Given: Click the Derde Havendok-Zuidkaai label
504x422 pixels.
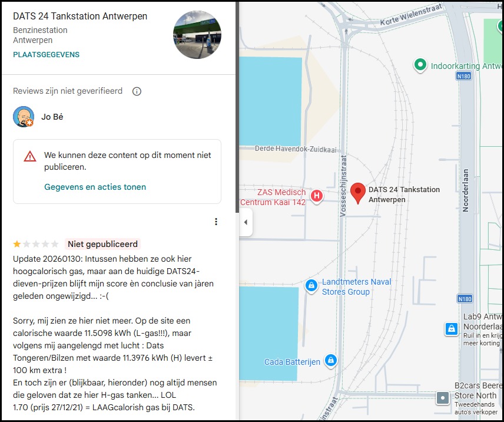Looking at the screenshot, I should pos(296,149).
